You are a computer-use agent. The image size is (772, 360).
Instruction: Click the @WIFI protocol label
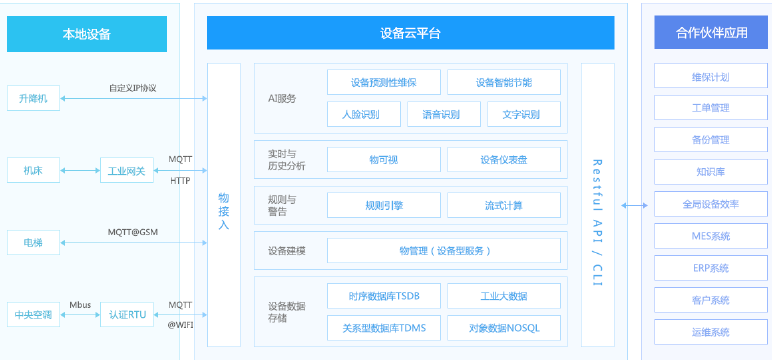tap(180, 325)
